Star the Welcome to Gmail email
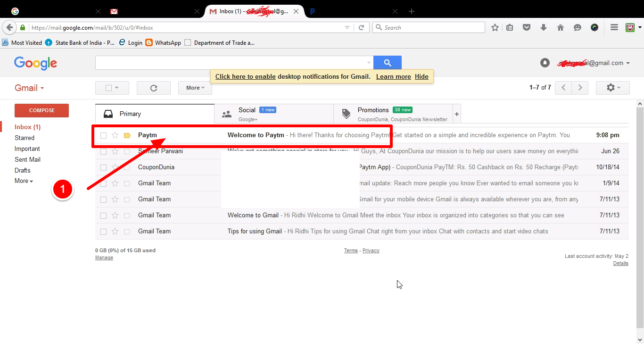The height and width of the screenshot is (347, 644). (x=115, y=215)
